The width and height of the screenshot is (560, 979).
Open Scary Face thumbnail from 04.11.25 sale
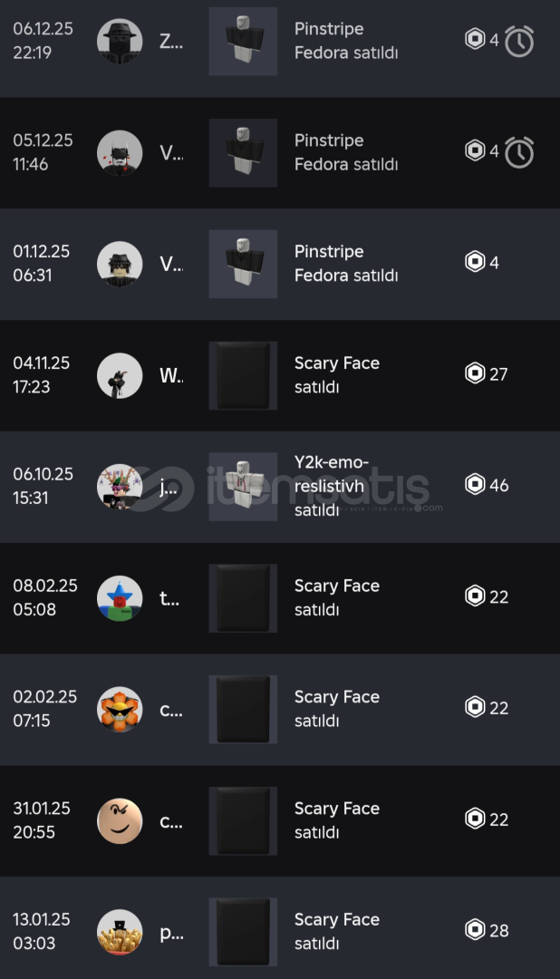243,375
